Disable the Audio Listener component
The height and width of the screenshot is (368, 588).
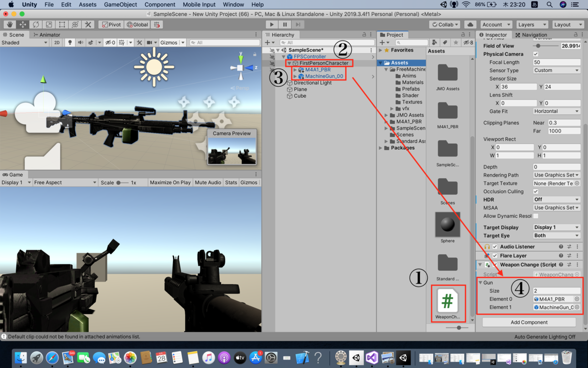coord(495,247)
